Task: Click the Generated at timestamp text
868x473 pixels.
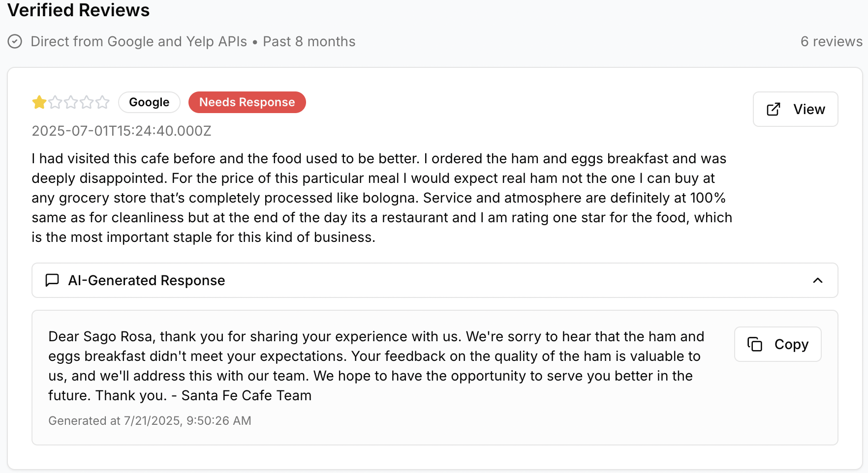Action: (150, 421)
